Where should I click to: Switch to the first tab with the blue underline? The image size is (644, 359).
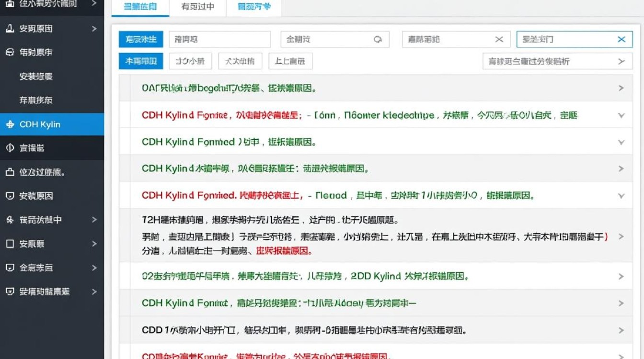tap(140, 7)
